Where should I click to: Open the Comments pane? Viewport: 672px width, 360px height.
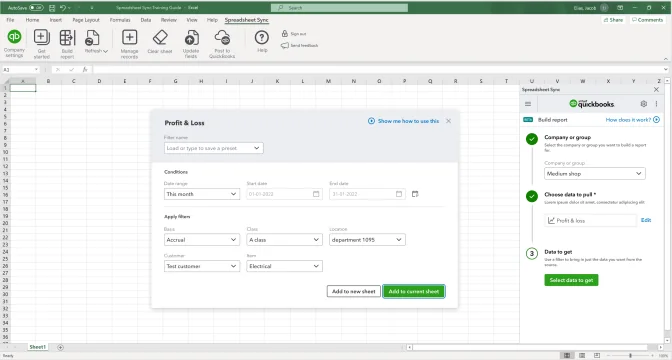tap(648, 20)
